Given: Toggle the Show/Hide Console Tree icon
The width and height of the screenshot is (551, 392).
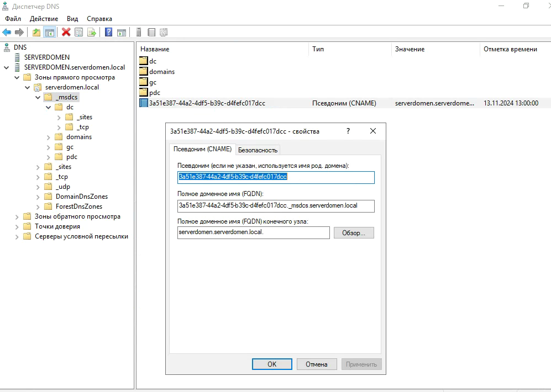Looking at the screenshot, I should tap(50, 33).
